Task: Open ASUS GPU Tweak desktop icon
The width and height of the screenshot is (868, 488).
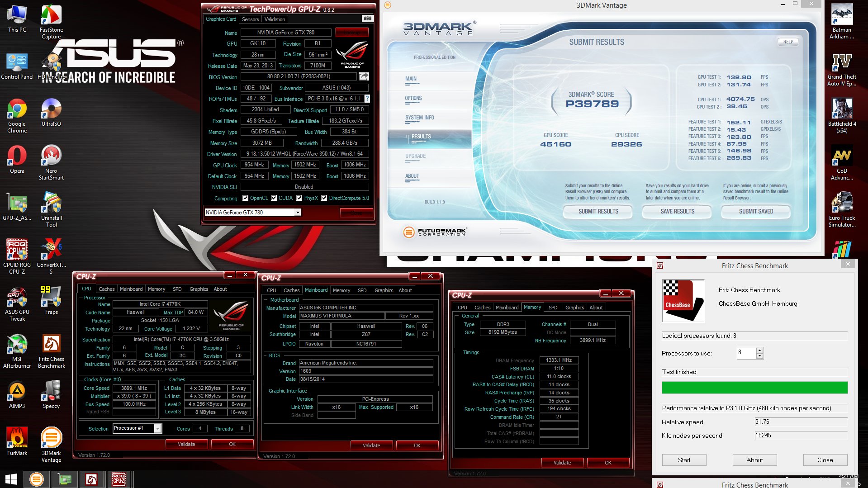Action: [x=17, y=303]
